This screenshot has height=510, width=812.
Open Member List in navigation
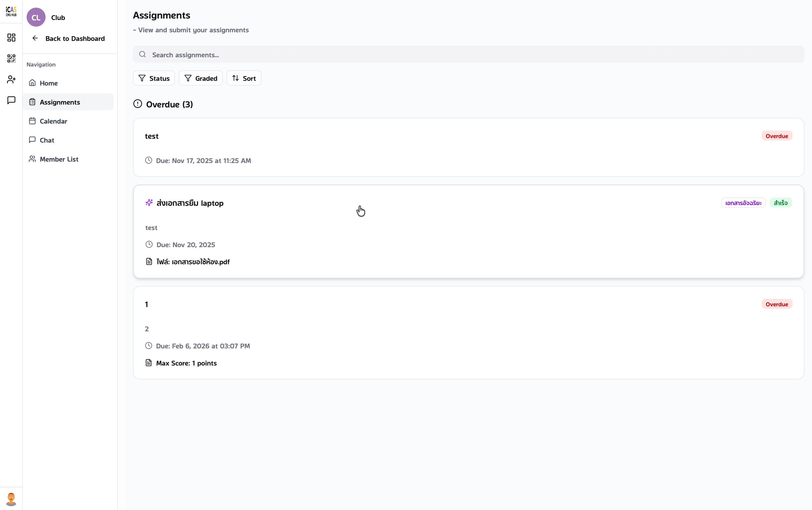(68, 159)
